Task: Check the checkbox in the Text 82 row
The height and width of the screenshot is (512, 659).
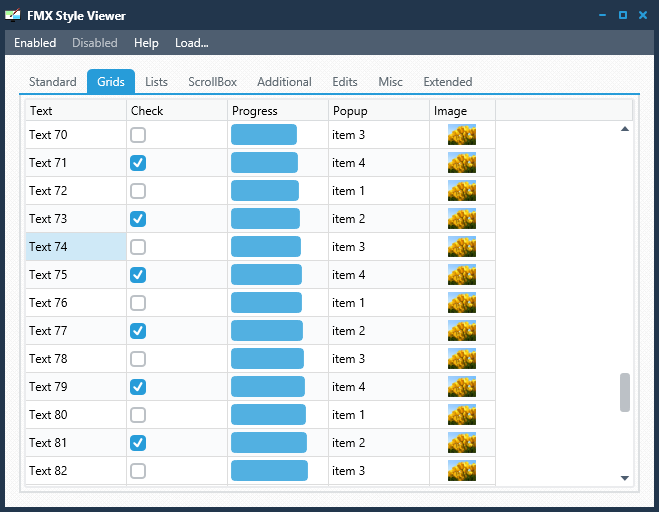Action: coord(138,471)
